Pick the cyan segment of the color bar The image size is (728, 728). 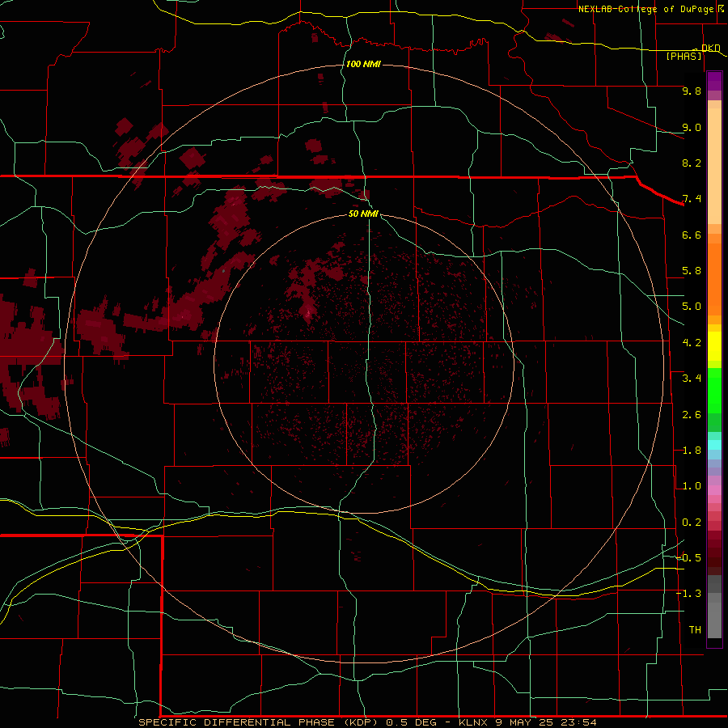[x=714, y=445]
